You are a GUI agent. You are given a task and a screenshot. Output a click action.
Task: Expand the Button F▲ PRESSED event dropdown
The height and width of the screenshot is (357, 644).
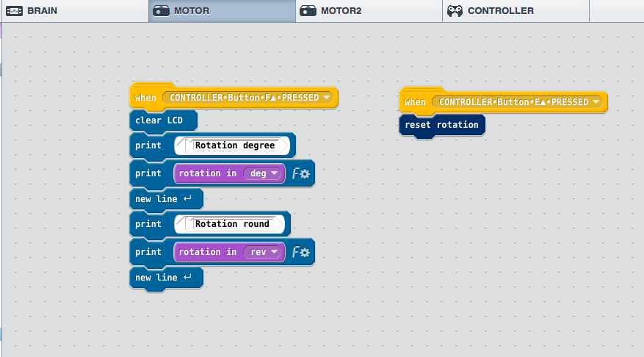tap(247, 98)
